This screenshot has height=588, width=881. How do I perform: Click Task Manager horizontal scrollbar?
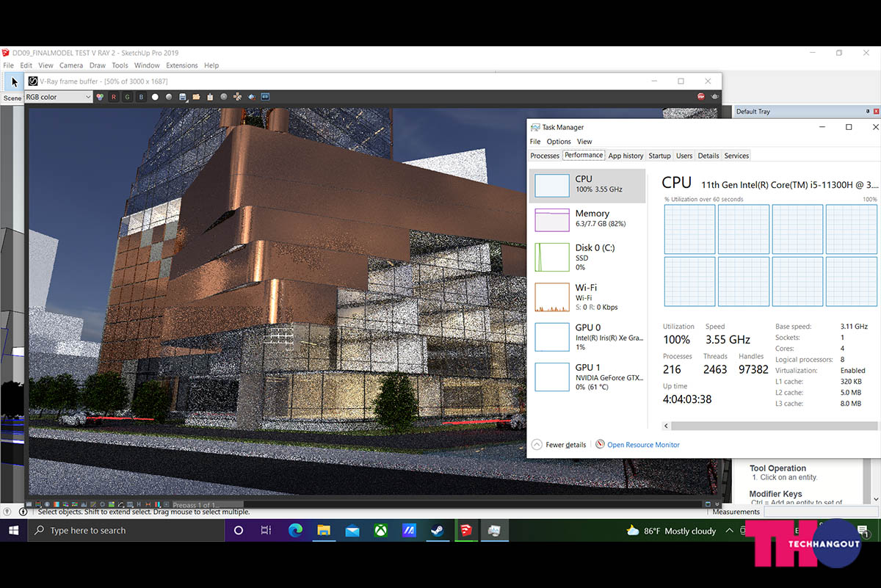[x=774, y=426]
